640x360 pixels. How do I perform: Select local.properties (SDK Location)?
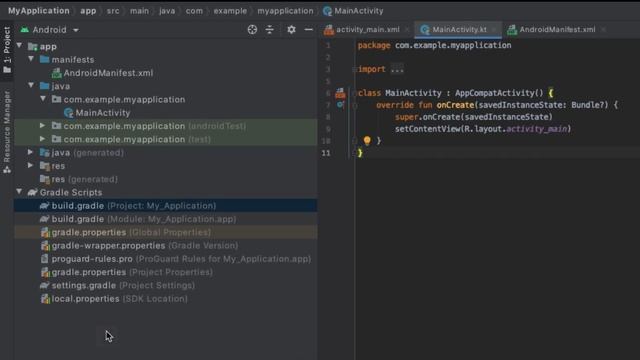166,299
